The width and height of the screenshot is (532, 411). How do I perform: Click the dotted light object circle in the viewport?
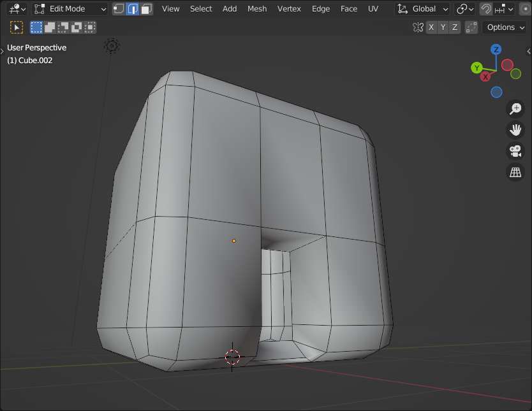112,46
